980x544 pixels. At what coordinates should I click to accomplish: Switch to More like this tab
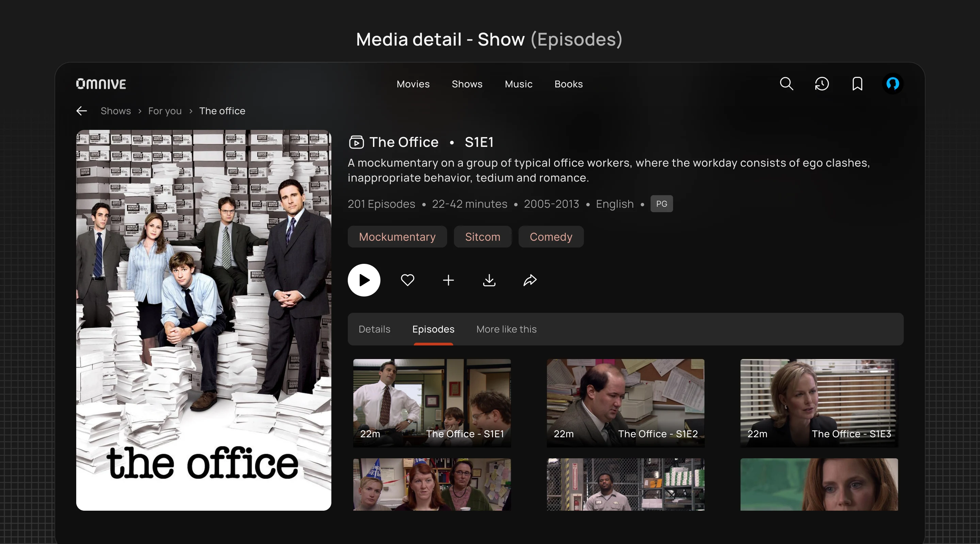[506, 329]
